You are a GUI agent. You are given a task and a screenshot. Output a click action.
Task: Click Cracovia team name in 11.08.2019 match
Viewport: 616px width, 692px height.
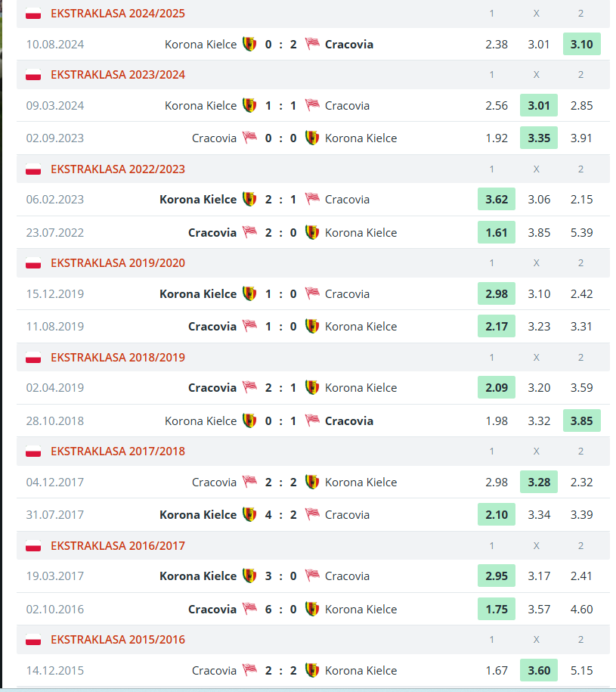coord(212,327)
